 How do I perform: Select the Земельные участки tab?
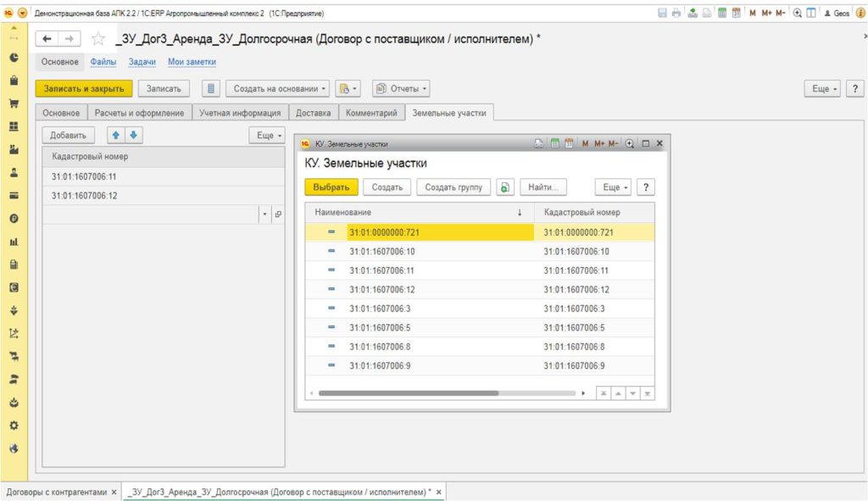tap(449, 113)
